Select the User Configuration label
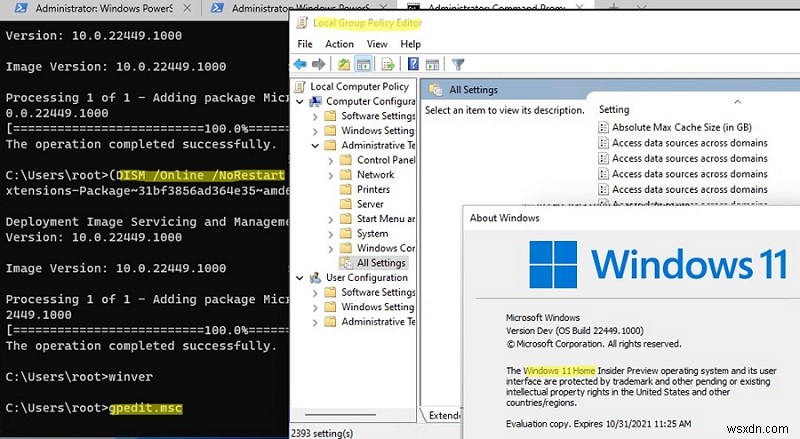The image size is (800, 439). tap(367, 278)
